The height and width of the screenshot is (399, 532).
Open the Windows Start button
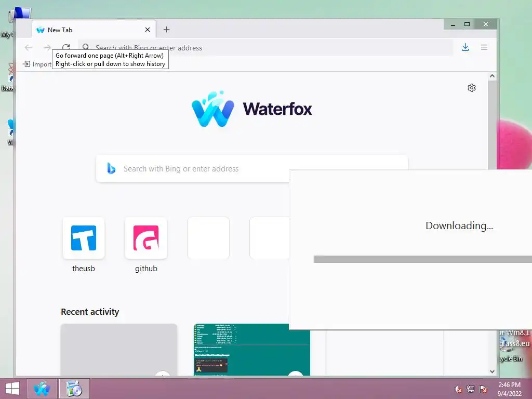click(12, 389)
